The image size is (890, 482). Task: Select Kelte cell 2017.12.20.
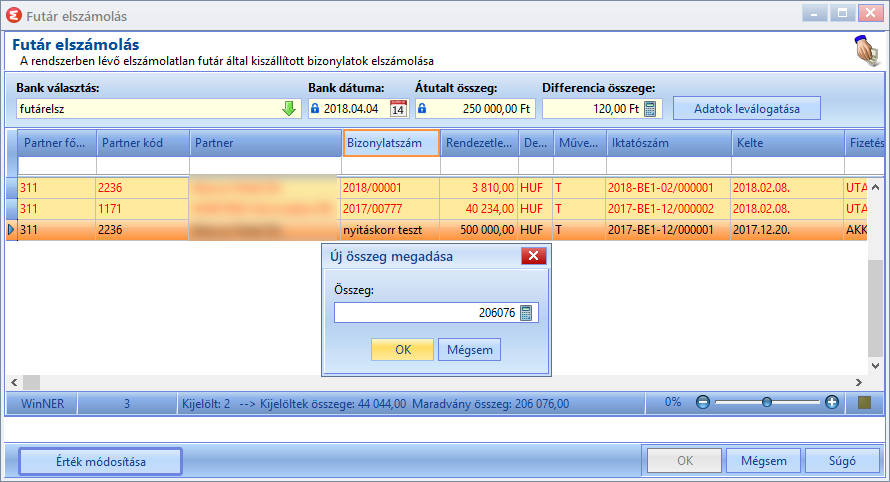(x=787, y=230)
